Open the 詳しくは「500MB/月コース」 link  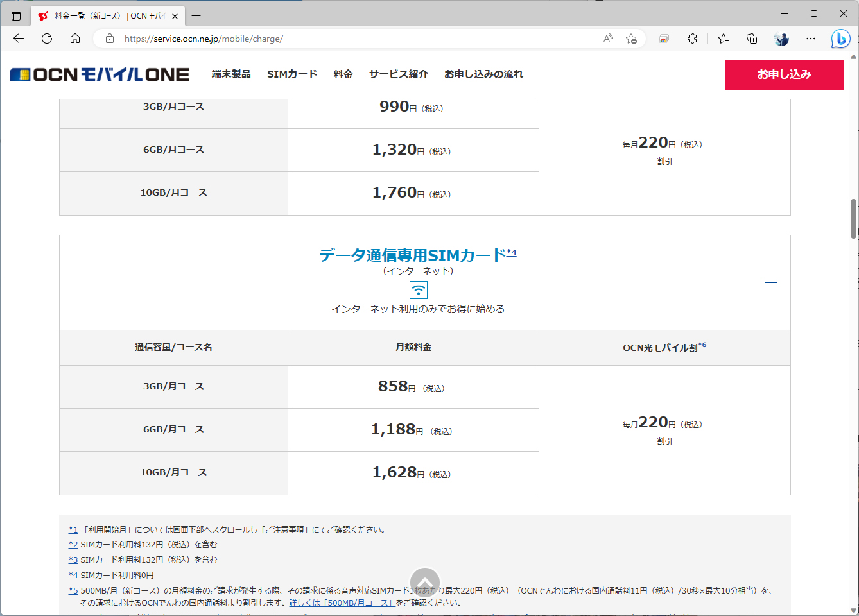click(342, 603)
